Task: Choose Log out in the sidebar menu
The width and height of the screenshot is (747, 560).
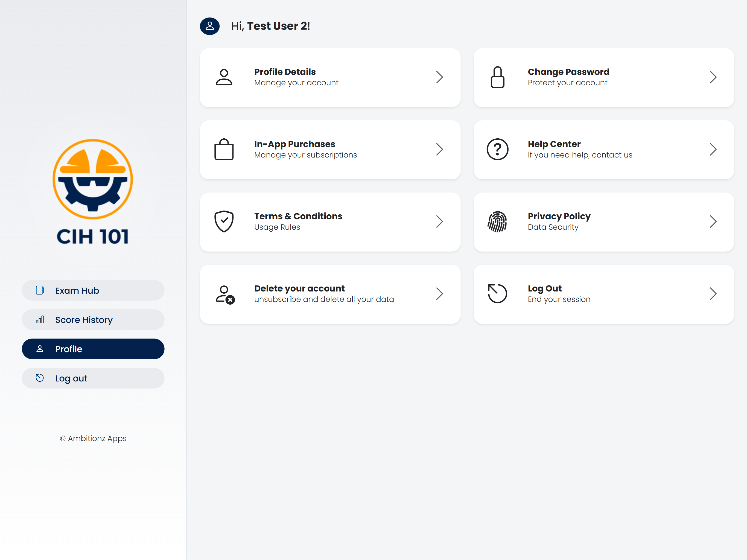Action: click(93, 378)
